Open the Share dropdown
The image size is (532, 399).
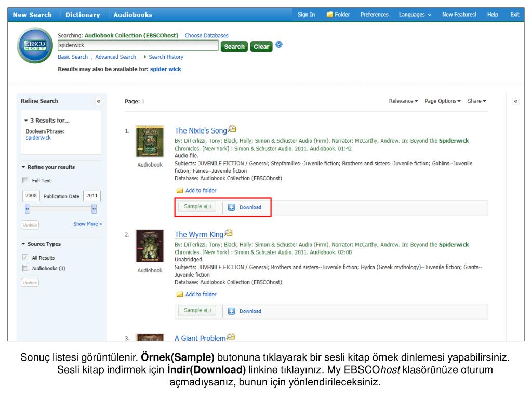pyautogui.click(x=477, y=101)
